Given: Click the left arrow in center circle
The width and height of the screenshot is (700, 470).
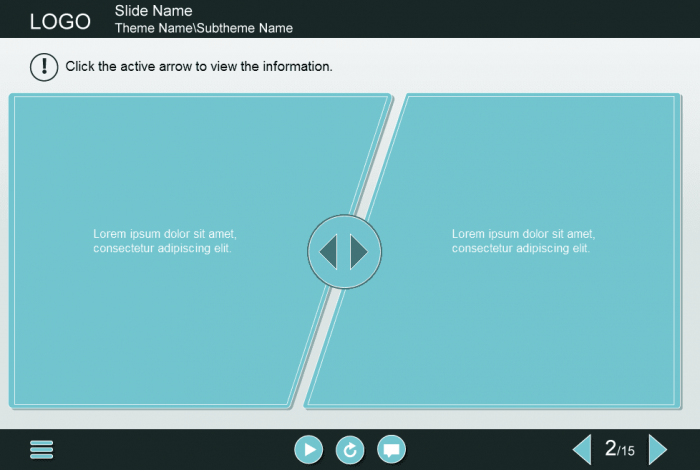Looking at the screenshot, I should (x=330, y=252).
